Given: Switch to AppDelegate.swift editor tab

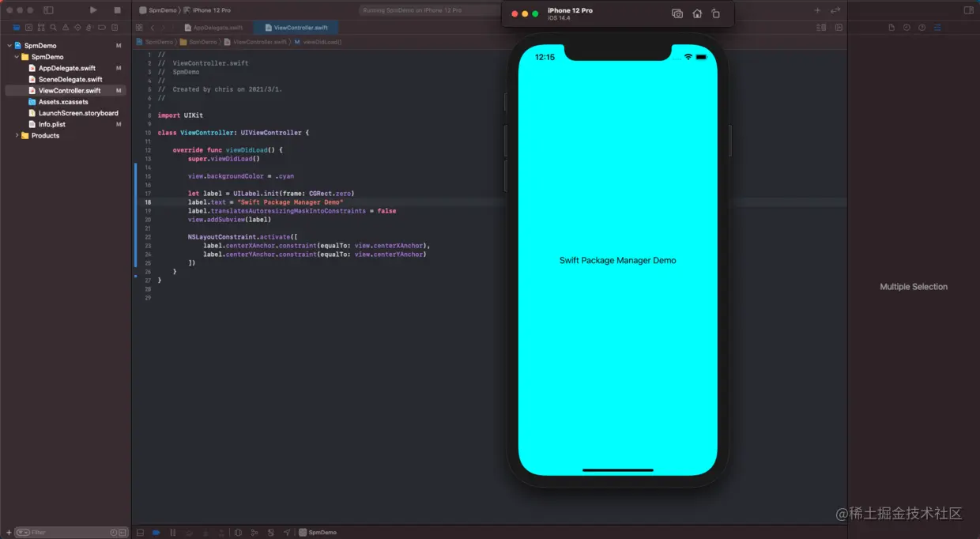Looking at the screenshot, I should click(213, 27).
